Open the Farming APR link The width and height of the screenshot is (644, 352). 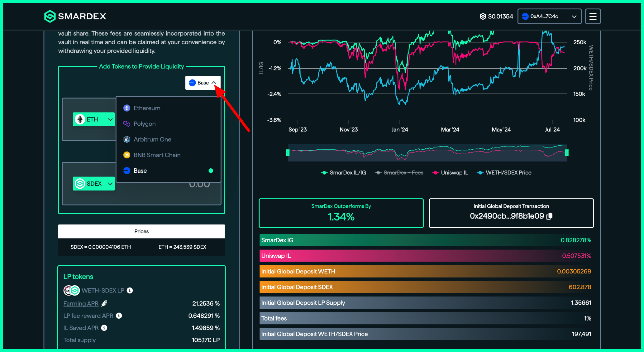click(81, 304)
